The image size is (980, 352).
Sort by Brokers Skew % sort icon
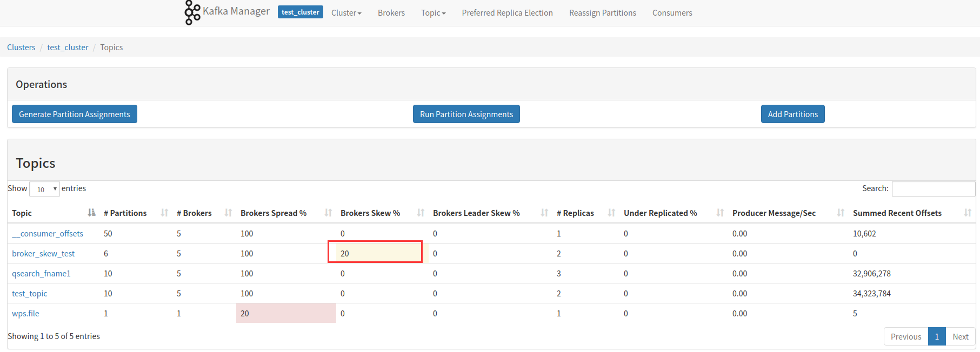point(421,213)
